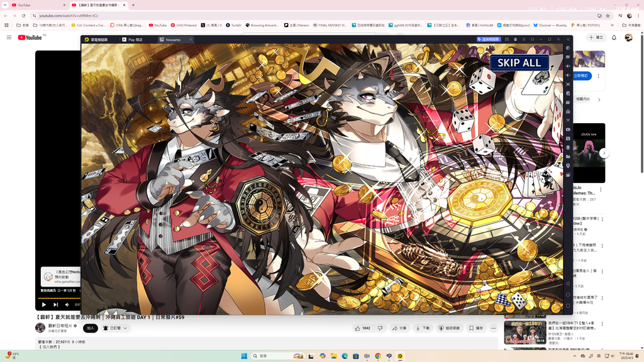
Task: Open a new Chrome tab
Action: pos(133,5)
